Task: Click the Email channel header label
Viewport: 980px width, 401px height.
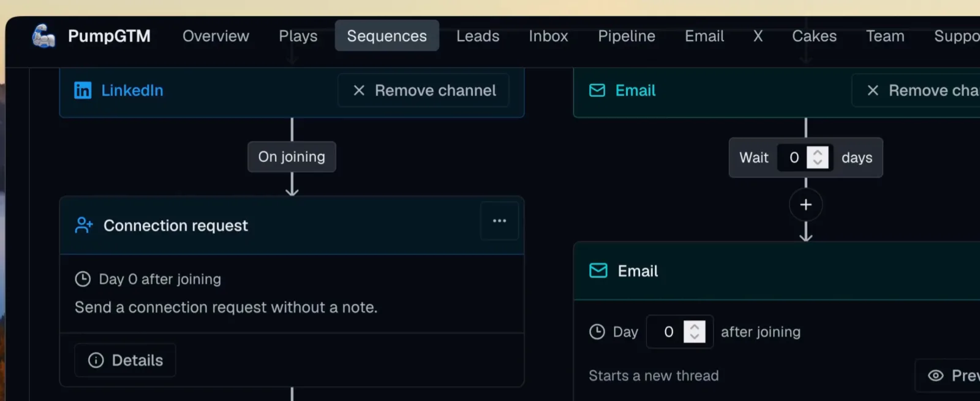Action: pos(635,91)
